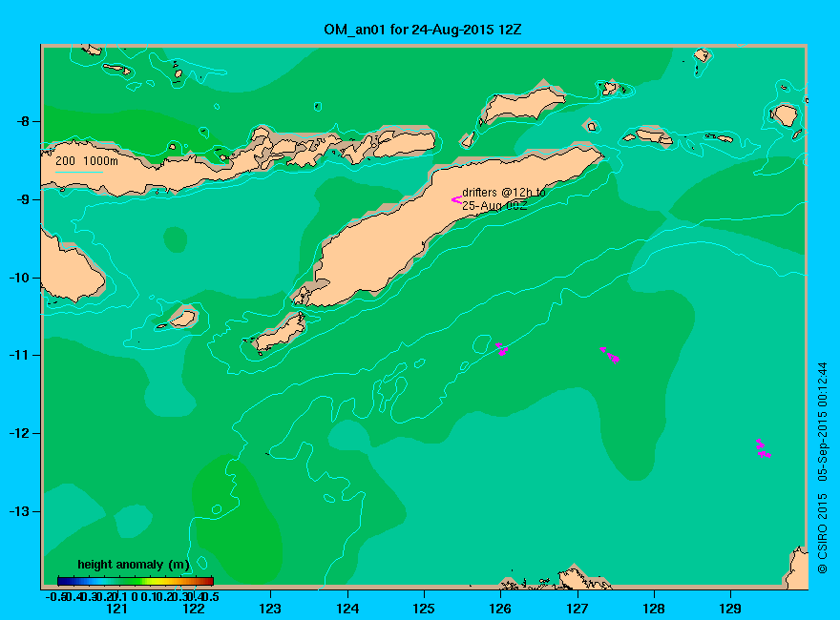
Task: Click the magenta drifter arrow beside the drifters label
Action: pos(456,199)
